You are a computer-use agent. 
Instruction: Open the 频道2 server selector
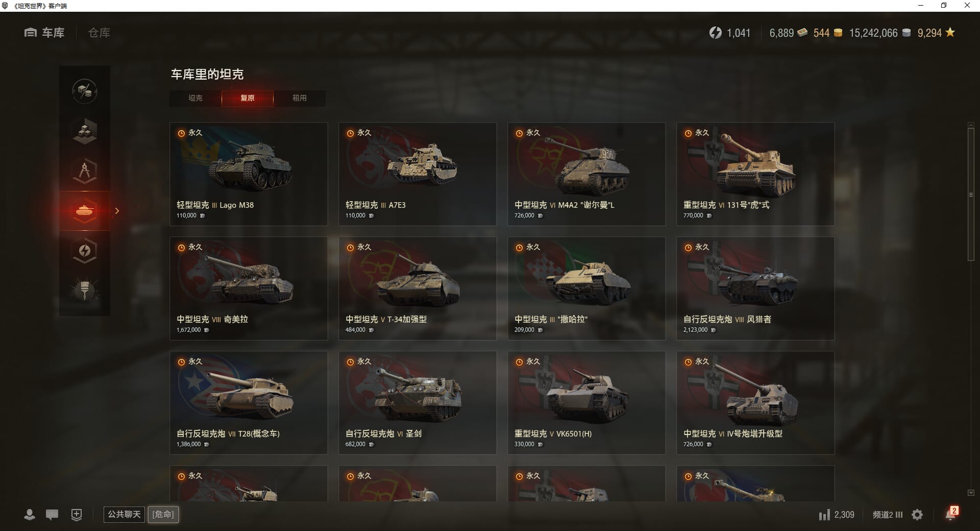[888, 515]
